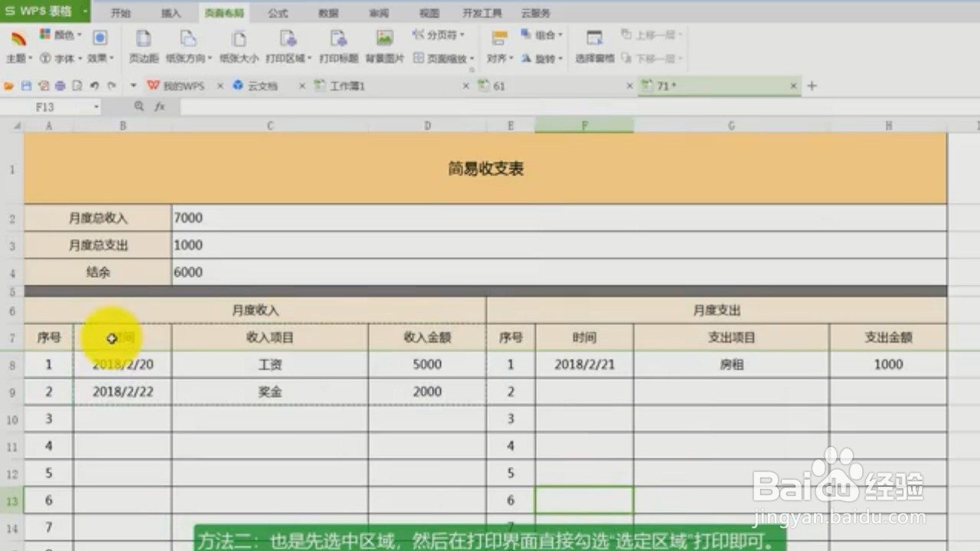Switch to the 工作簿1 document tab
This screenshot has height=551, width=980.
tap(350, 86)
